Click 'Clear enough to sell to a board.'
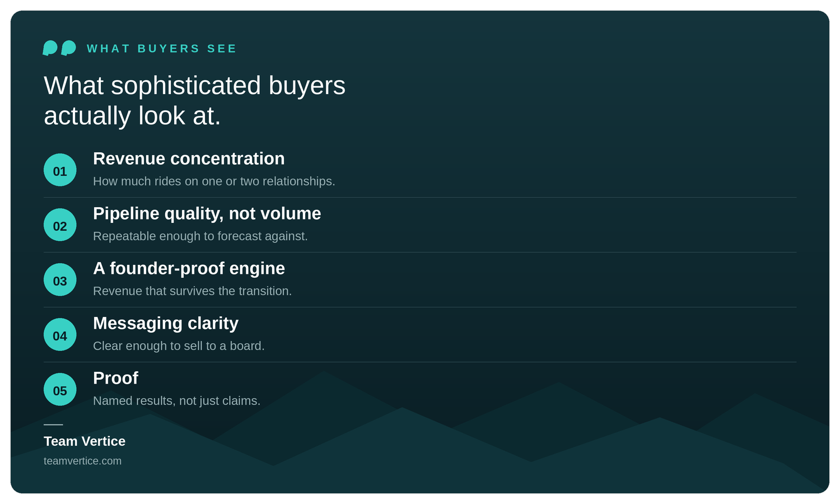This screenshot has width=840, height=504. click(179, 346)
